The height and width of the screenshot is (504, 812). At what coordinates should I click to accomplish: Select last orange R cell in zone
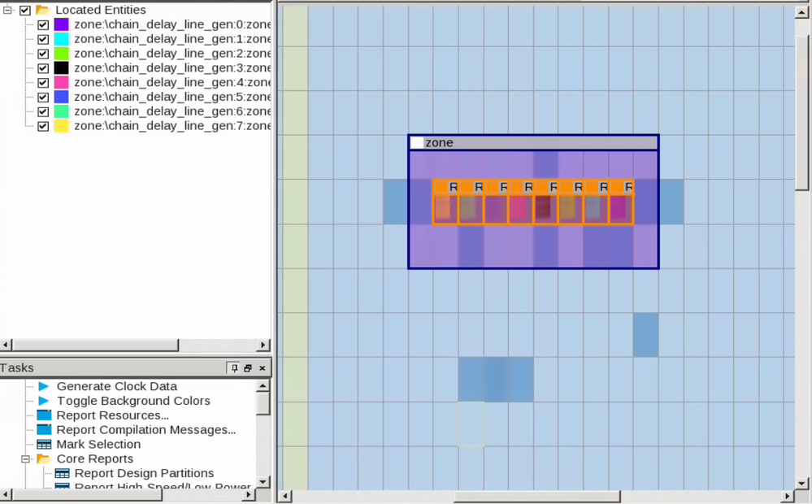click(621, 202)
